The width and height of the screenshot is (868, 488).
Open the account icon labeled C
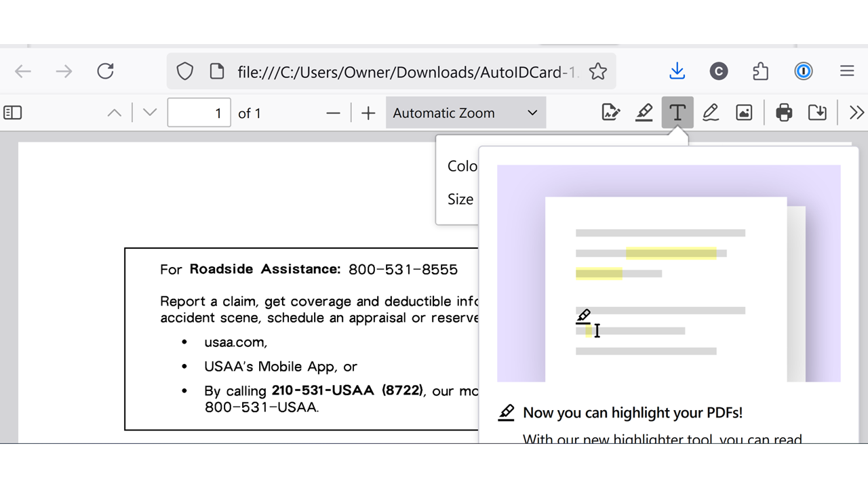719,71
